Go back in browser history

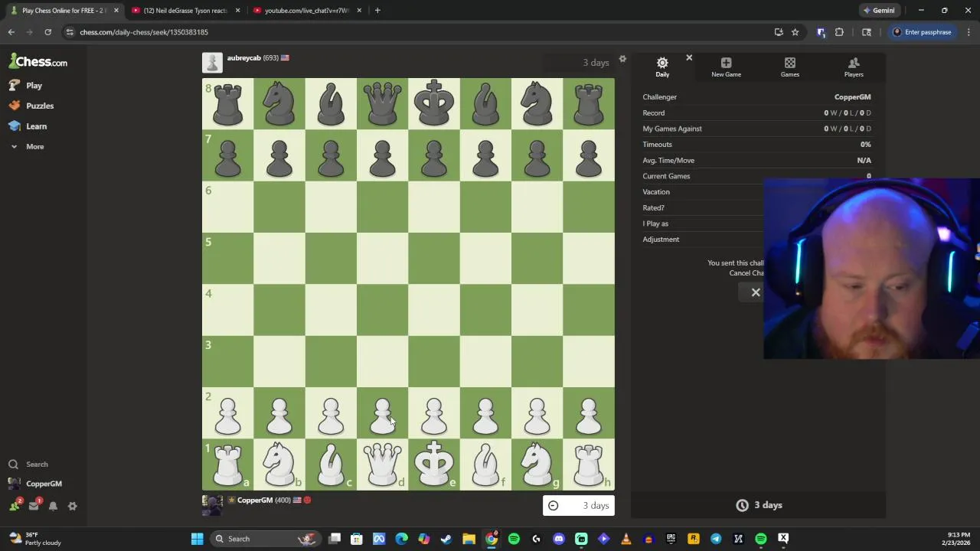point(11,32)
